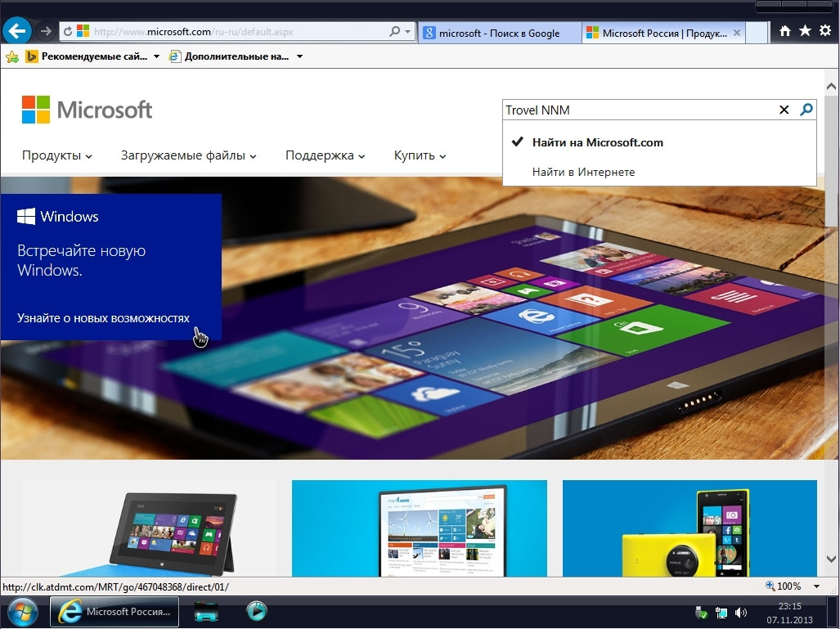Screen dimensions: 840x629
Task: Open the Tools gear menu
Action: (x=825, y=31)
